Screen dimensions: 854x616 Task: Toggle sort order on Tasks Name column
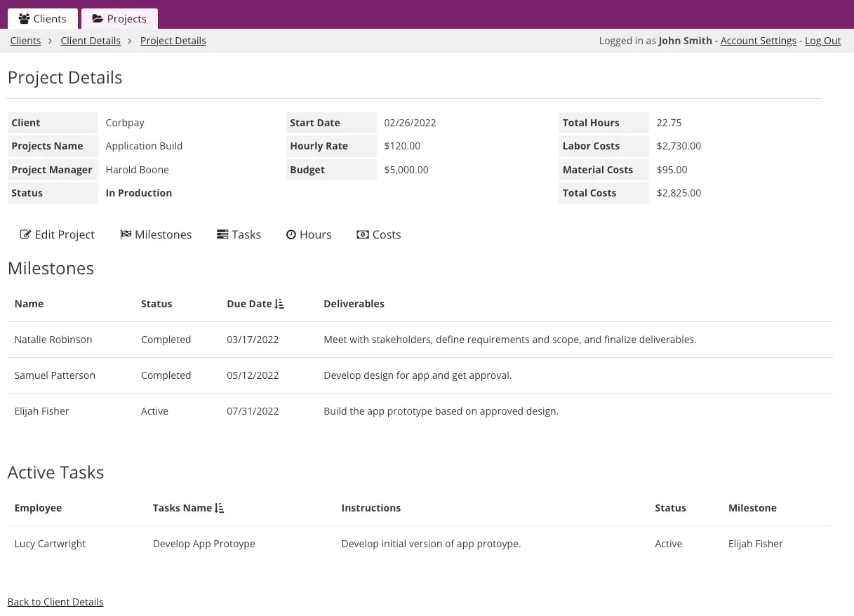click(218, 507)
